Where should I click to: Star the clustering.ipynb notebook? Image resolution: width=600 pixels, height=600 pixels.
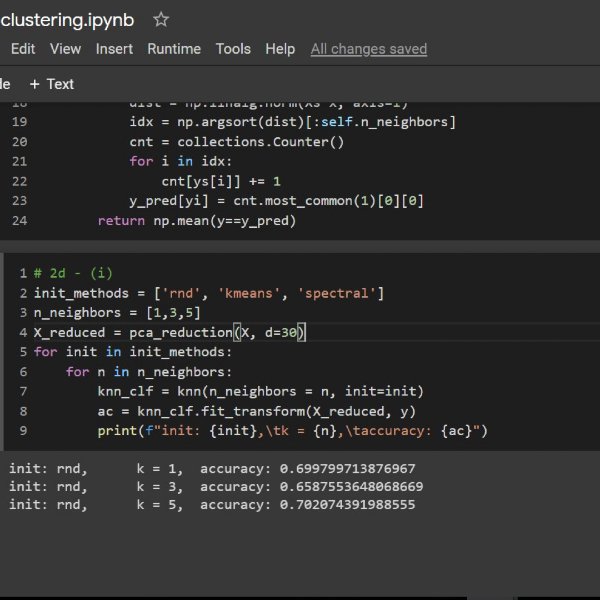tap(161, 19)
